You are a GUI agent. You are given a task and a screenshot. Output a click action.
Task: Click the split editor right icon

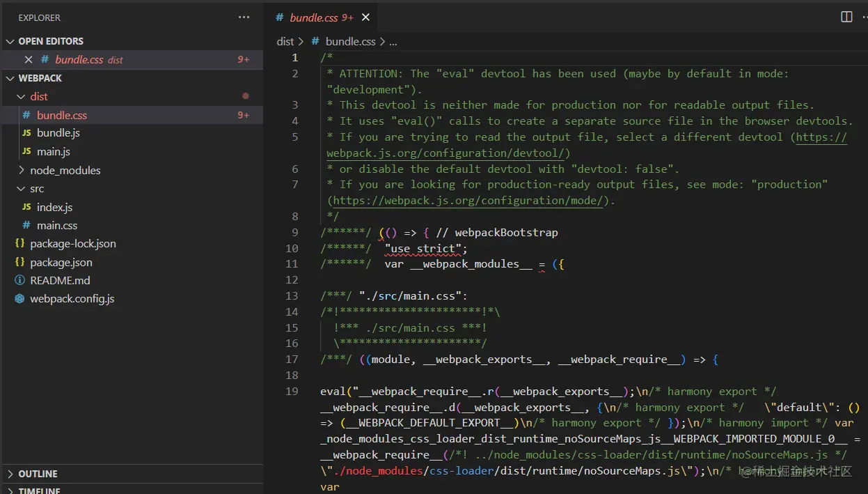click(846, 17)
